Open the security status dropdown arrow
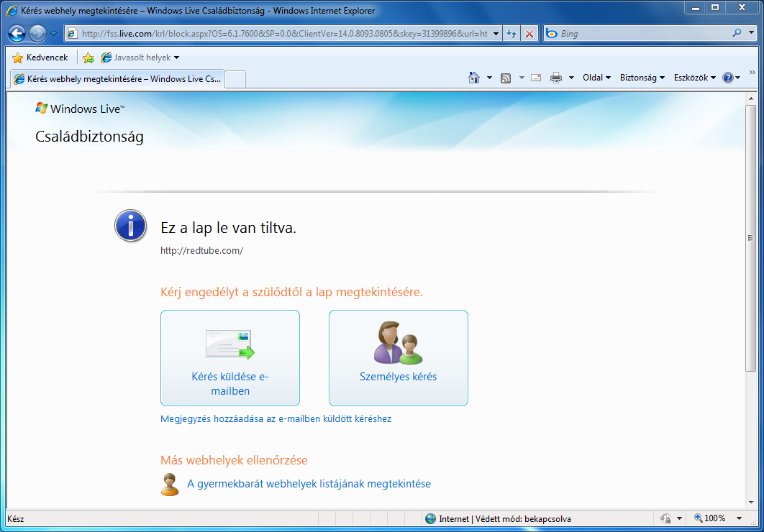 [679, 518]
